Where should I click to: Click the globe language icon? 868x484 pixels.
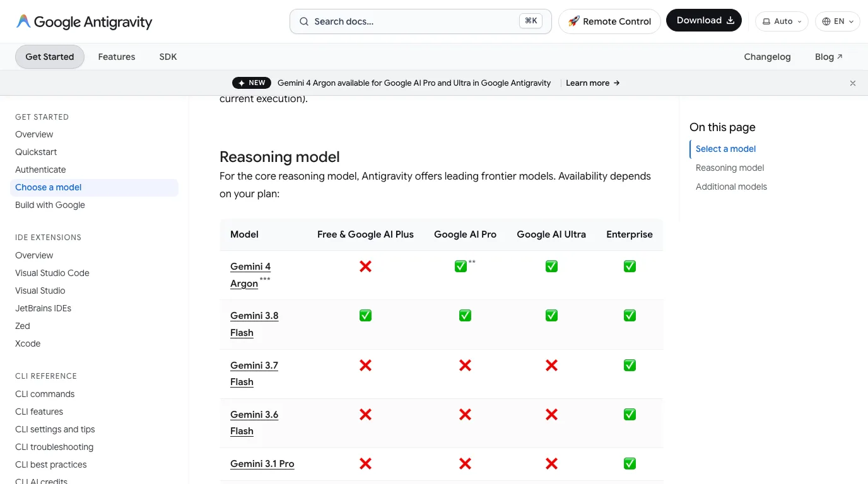[x=826, y=21]
